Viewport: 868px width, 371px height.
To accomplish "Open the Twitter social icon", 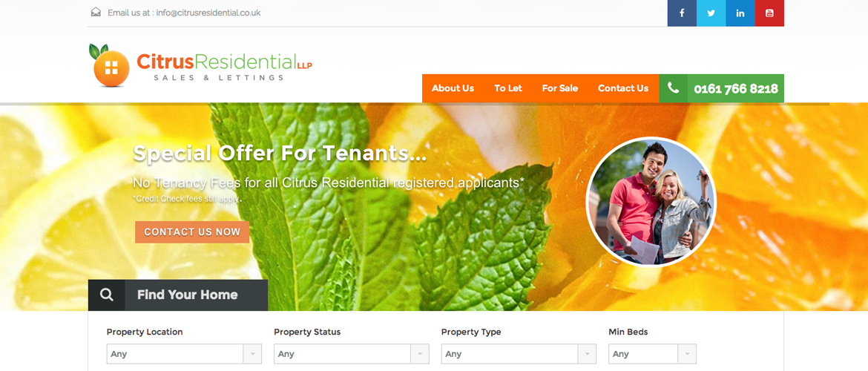I will tap(711, 13).
